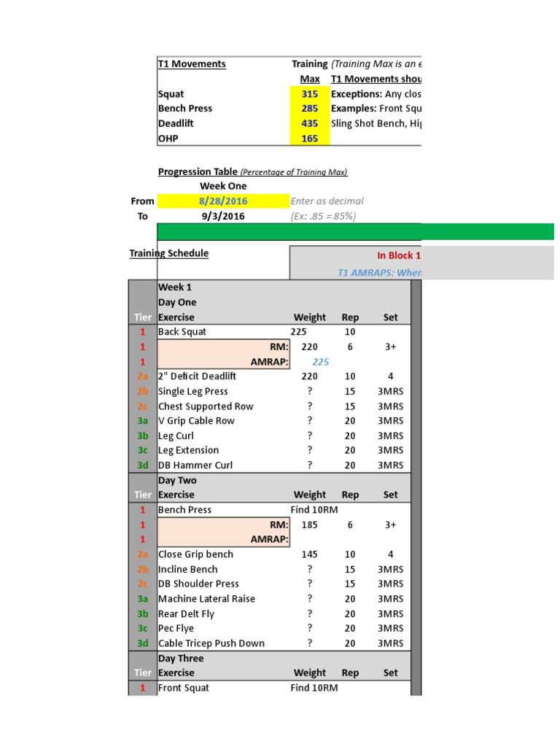Select the Rep column header in Day Three

[x=350, y=673]
